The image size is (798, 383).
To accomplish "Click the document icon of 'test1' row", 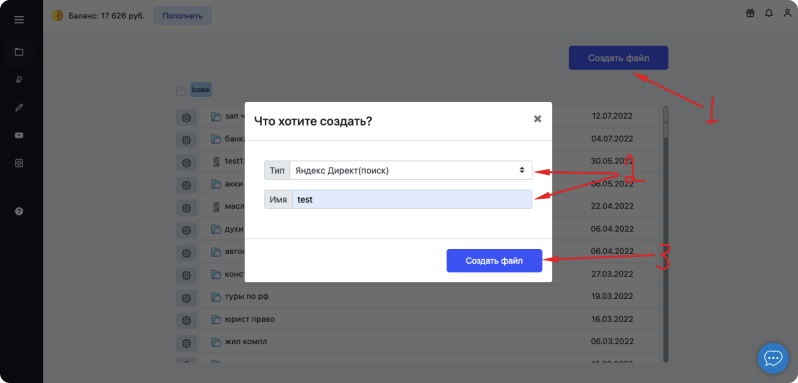I will coord(216,161).
